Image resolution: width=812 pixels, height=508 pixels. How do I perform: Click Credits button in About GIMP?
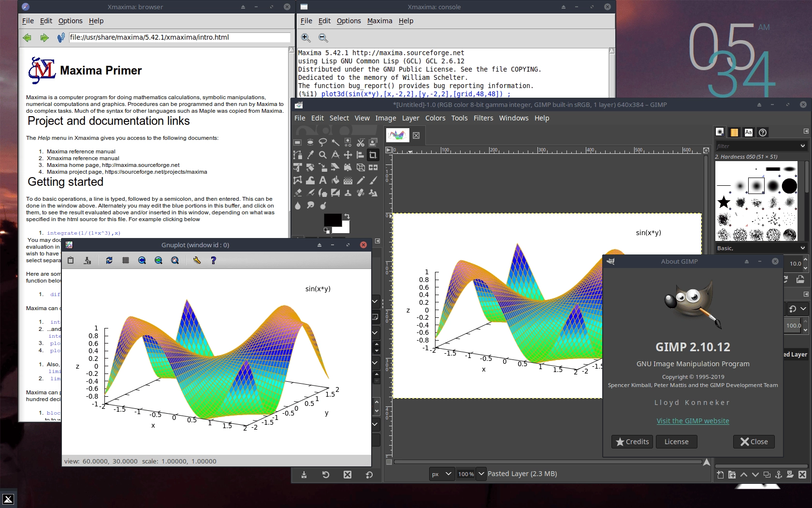pos(632,442)
